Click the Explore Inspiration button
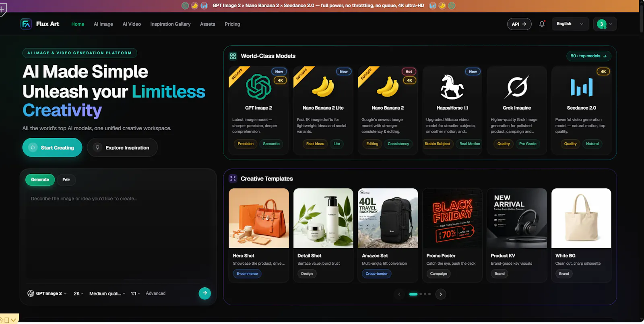The width and height of the screenshot is (644, 324). coord(122,147)
